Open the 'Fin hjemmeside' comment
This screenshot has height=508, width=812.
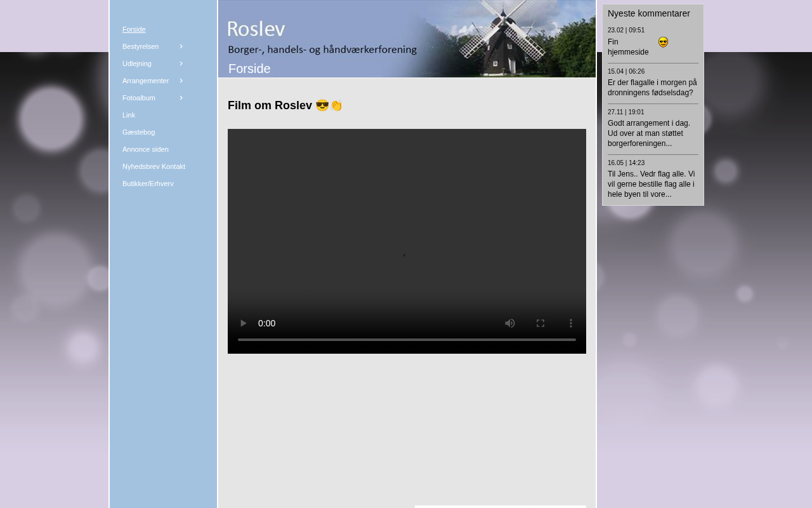pos(628,47)
